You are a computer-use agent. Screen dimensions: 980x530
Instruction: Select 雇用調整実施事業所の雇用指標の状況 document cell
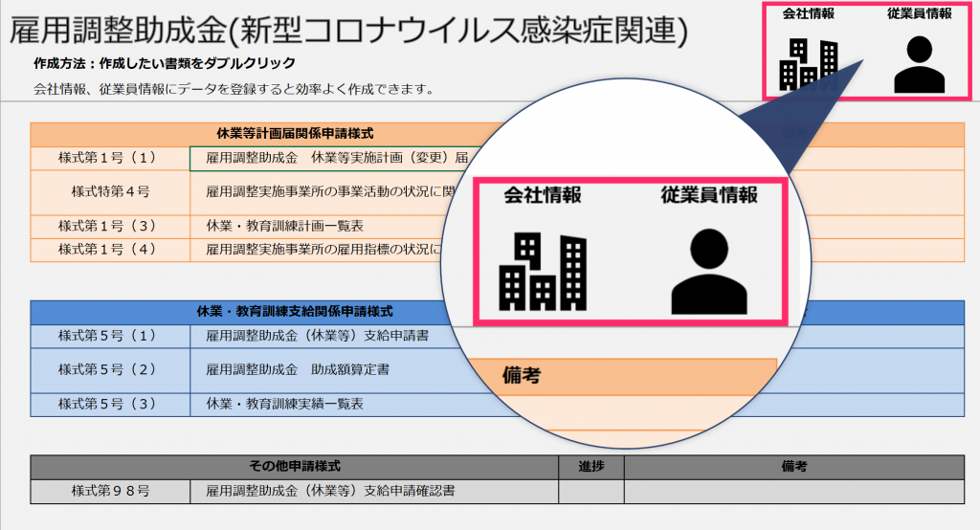[x=317, y=250]
